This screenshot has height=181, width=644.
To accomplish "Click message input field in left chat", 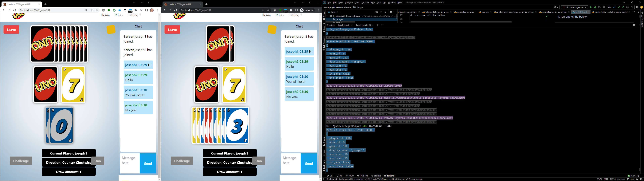I will 130,164.
